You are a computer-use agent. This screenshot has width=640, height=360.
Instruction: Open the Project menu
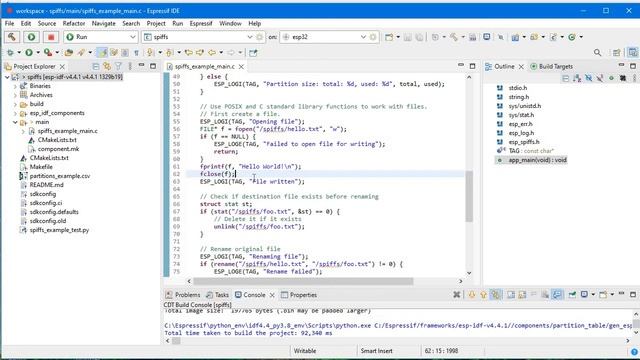pyautogui.click(x=156, y=24)
